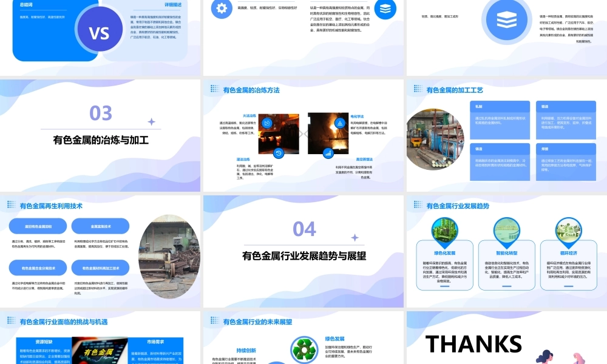The height and width of the screenshot is (364, 607).
Task: Click the refresh icon below smelting photo
Action: (279, 153)
